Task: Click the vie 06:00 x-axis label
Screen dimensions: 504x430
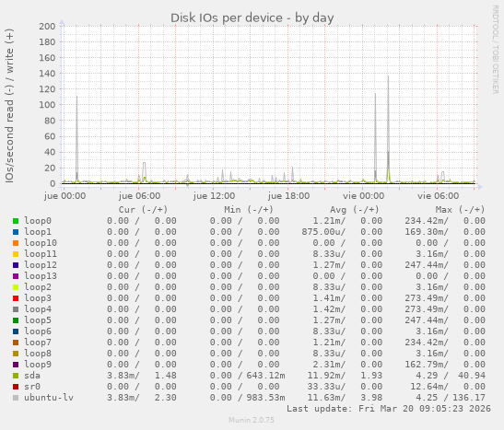Action: [438, 196]
